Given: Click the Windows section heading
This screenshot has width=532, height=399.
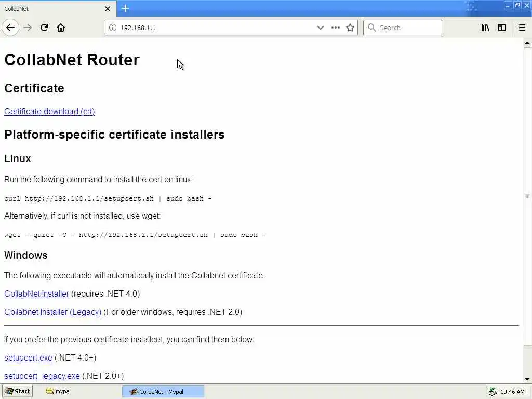Looking at the screenshot, I should (26, 255).
